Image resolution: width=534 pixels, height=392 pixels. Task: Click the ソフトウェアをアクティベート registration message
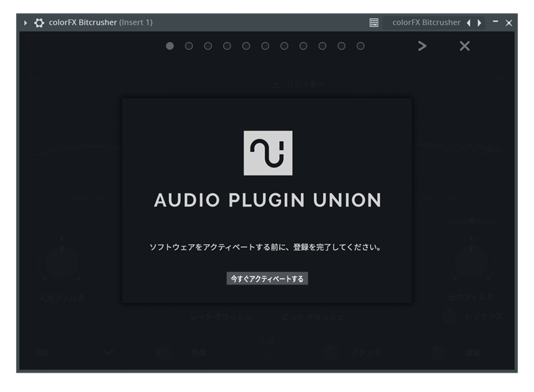click(x=265, y=247)
